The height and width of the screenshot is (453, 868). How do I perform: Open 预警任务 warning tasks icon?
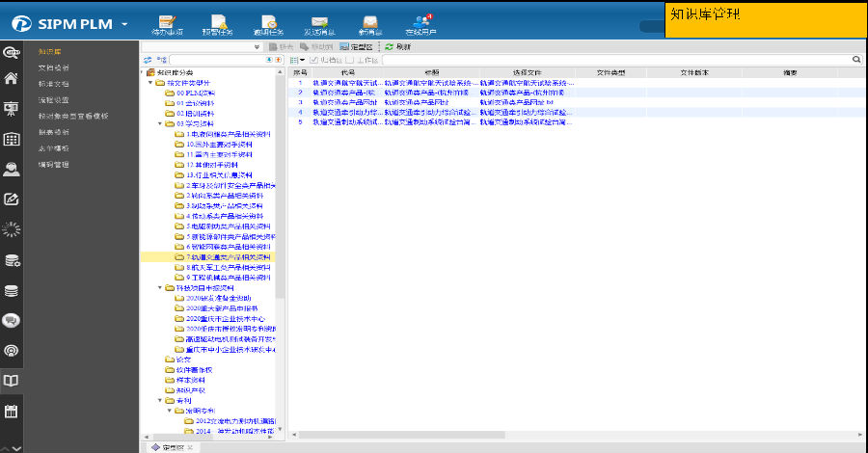(x=217, y=20)
